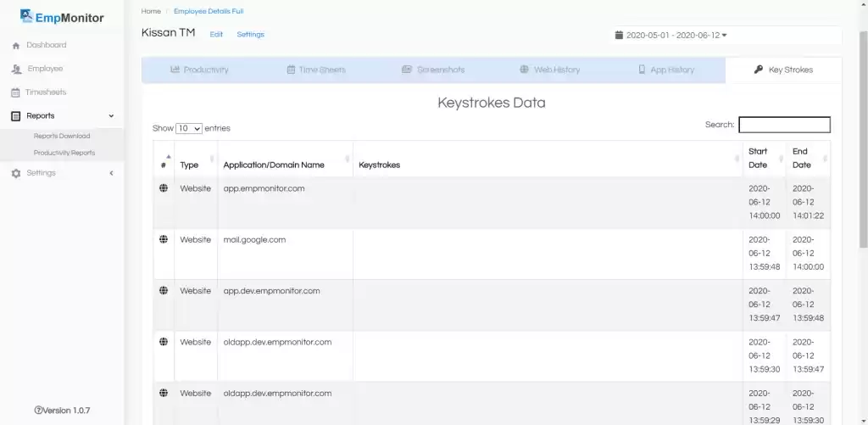Open the Show entries count dropdown
Viewport: 868px width, 425px height.
click(x=189, y=128)
